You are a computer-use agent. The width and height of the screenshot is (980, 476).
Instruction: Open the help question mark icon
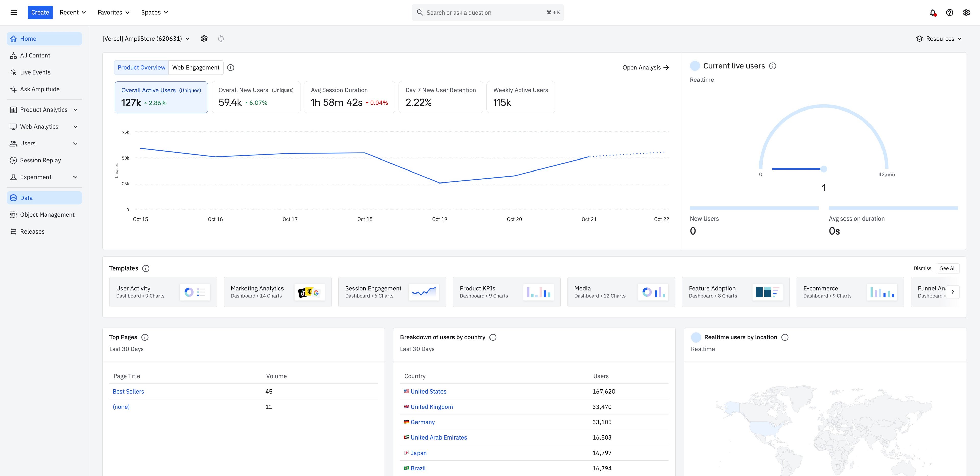[950, 13]
